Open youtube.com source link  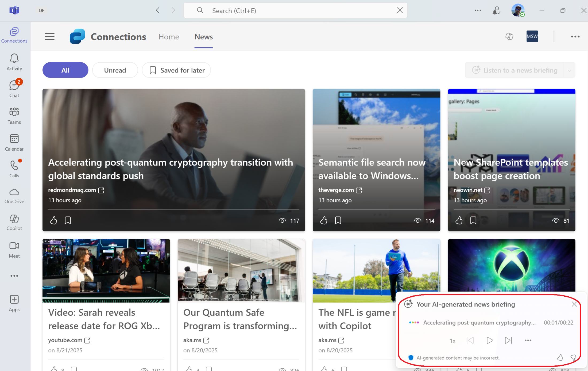pyautogui.click(x=69, y=340)
